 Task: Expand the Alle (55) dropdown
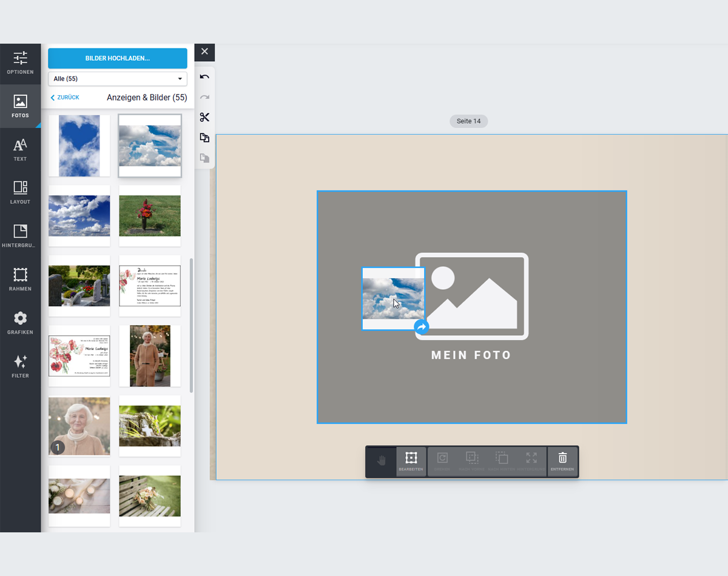click(118, 79)
